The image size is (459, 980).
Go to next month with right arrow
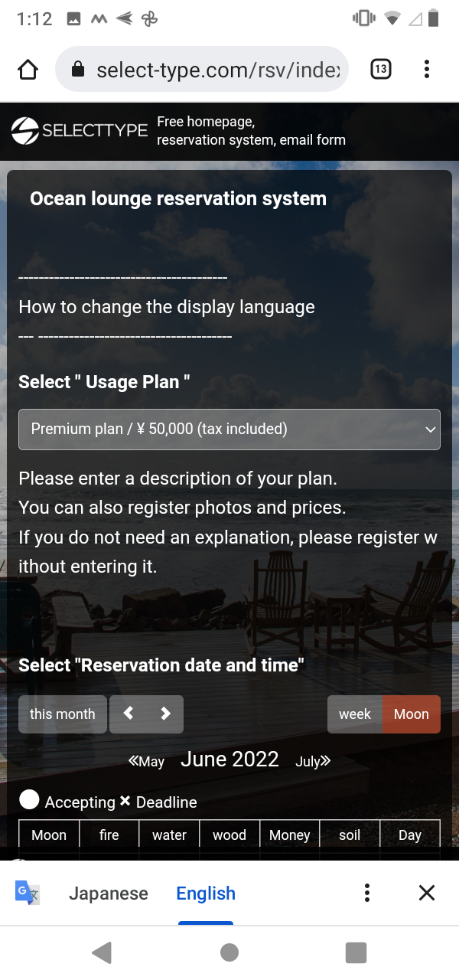(165, 714)
